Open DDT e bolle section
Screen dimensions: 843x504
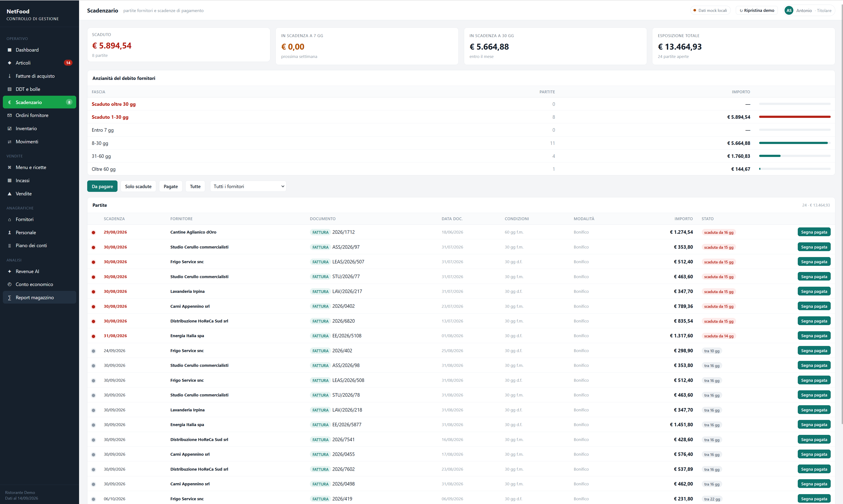(39, 89)
